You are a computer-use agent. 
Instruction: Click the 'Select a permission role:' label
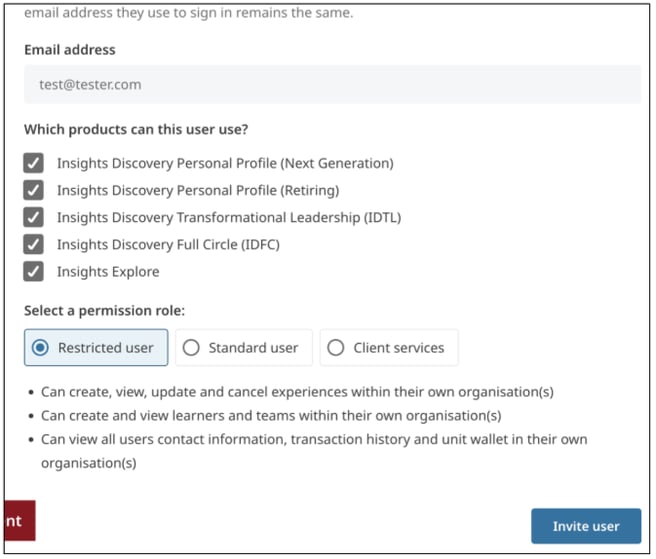click(x=104, y=310)
